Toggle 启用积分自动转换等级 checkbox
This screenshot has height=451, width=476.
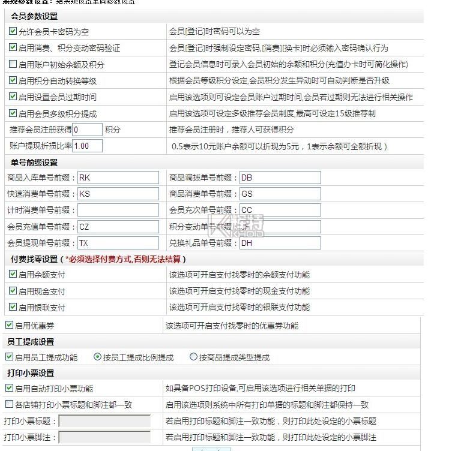[13, 80]
